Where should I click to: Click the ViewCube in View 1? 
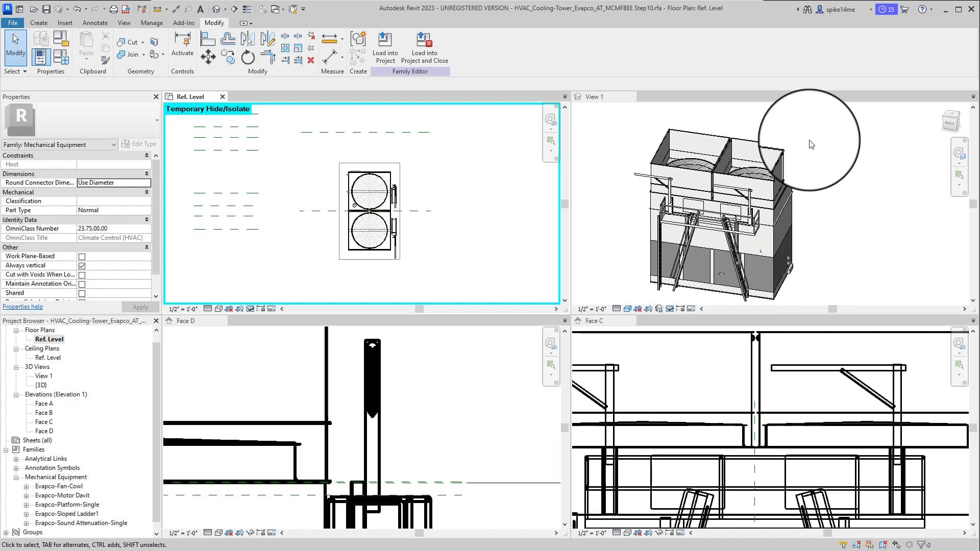950,121
